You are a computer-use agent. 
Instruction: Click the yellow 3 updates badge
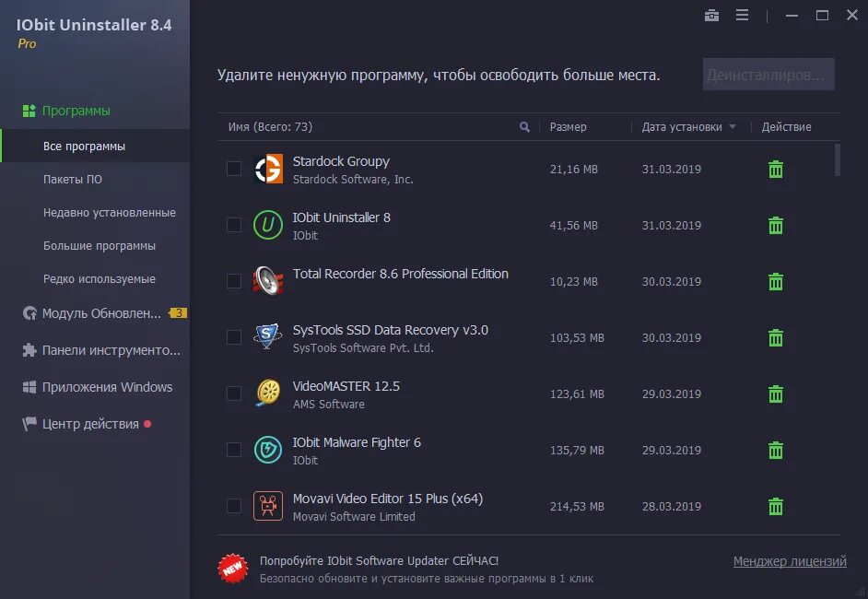point(178,312)
